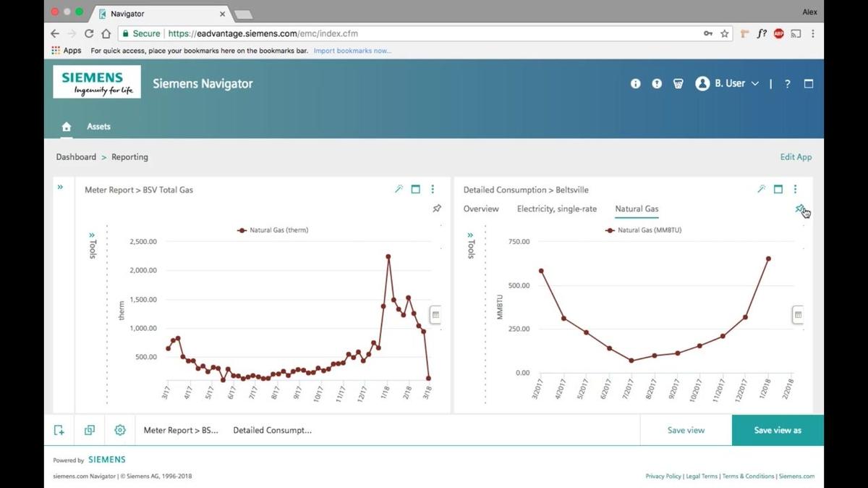
Task: Open the Apps bookmarks shortcut
Action: 67,51
